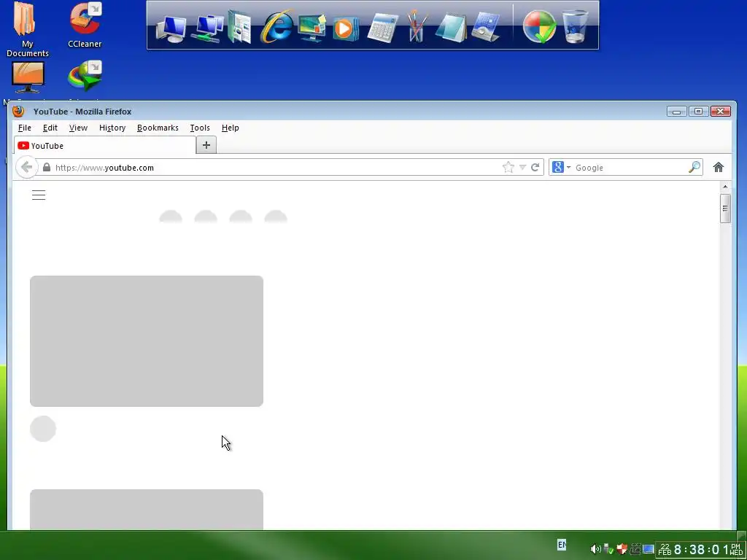Screen dimensions: 747x560
Task: Click the Windows security shield orb in dock
Action: tap(539, 27)
